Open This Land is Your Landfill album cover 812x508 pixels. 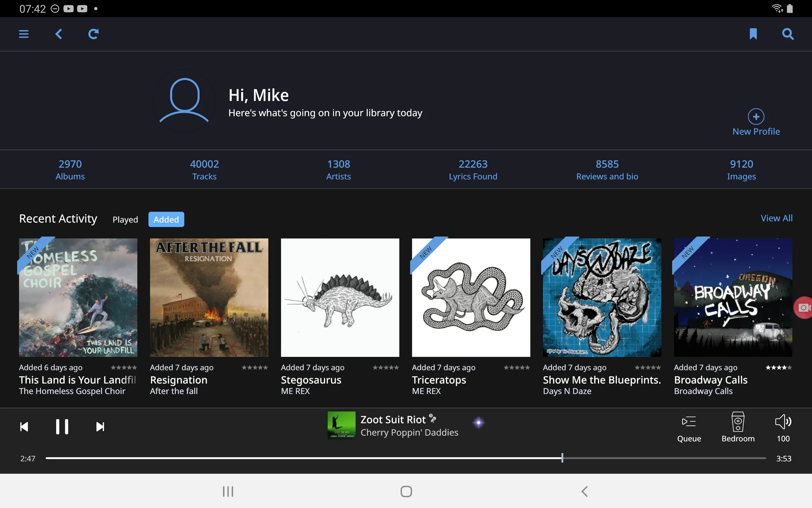click(78, 298)
